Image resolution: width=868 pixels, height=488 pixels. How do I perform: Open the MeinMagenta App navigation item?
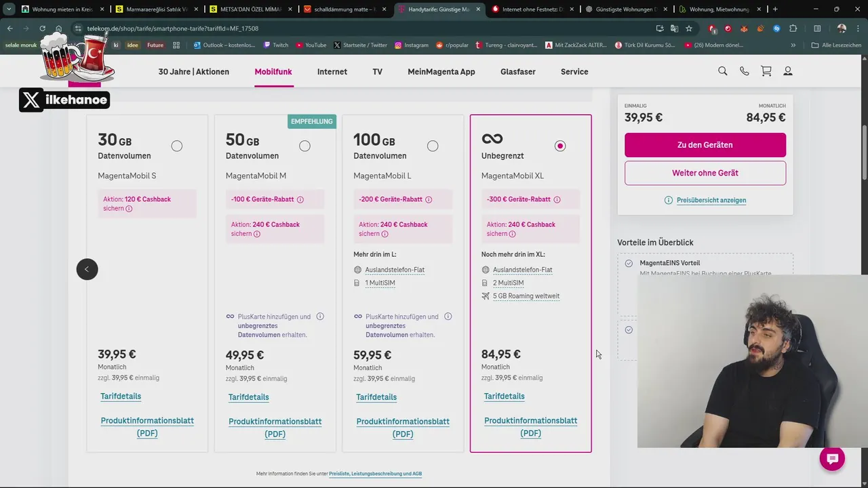pyautogui.click(x=441, y=71)
